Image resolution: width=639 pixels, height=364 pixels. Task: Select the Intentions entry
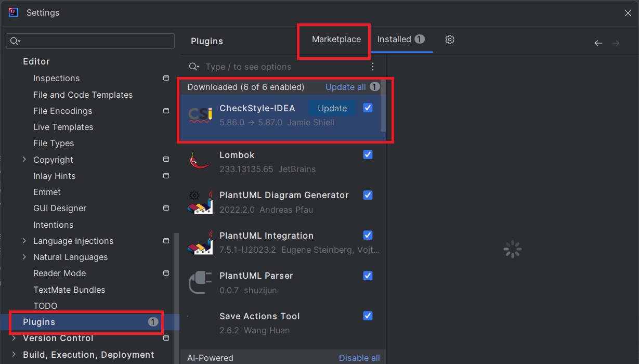click(x=53, y=225)
